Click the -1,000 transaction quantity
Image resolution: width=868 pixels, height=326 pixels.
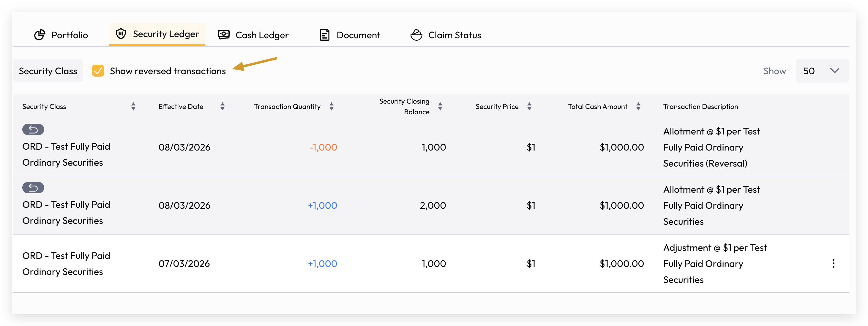[x=323, y=148]
